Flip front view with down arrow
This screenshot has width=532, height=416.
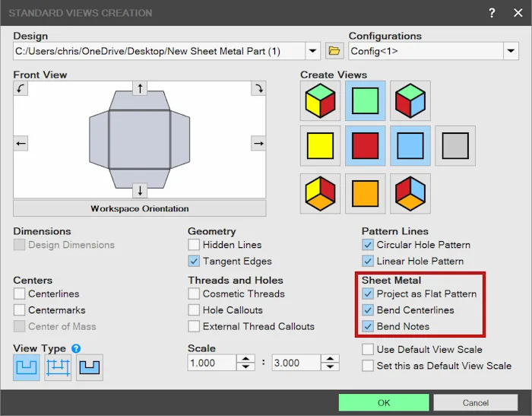(140, 191)
